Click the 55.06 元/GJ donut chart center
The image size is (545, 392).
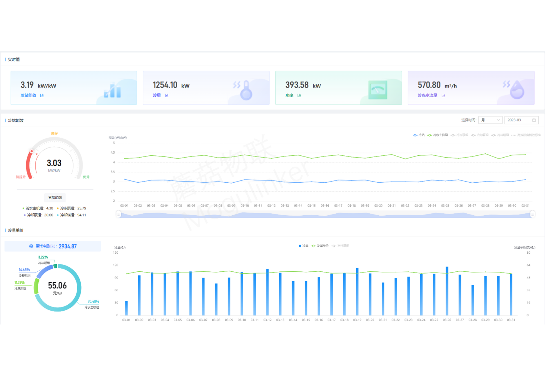57,288
